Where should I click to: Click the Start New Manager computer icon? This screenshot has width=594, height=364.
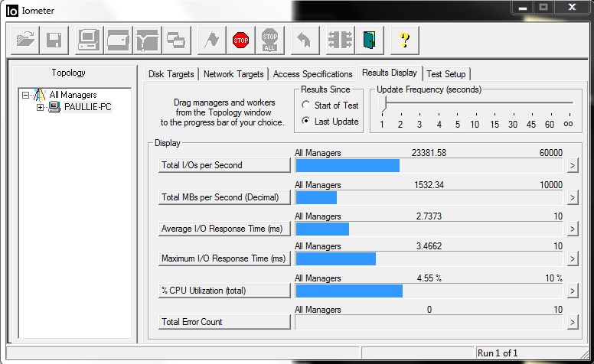point(89,40)
